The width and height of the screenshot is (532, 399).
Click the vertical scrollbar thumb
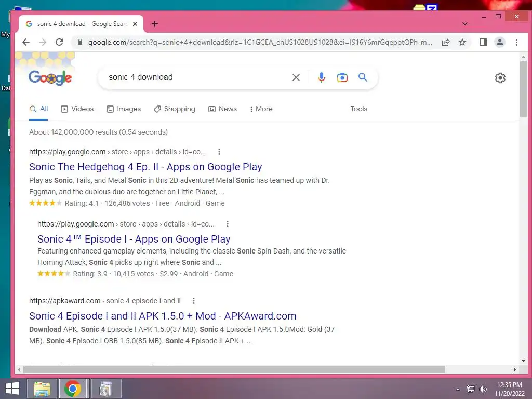[x=523, y=89]
